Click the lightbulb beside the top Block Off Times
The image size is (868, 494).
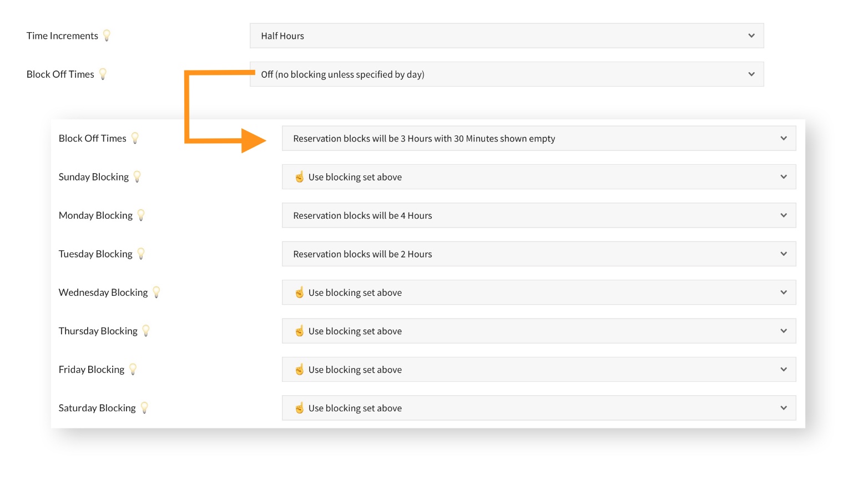coord(103,74)
